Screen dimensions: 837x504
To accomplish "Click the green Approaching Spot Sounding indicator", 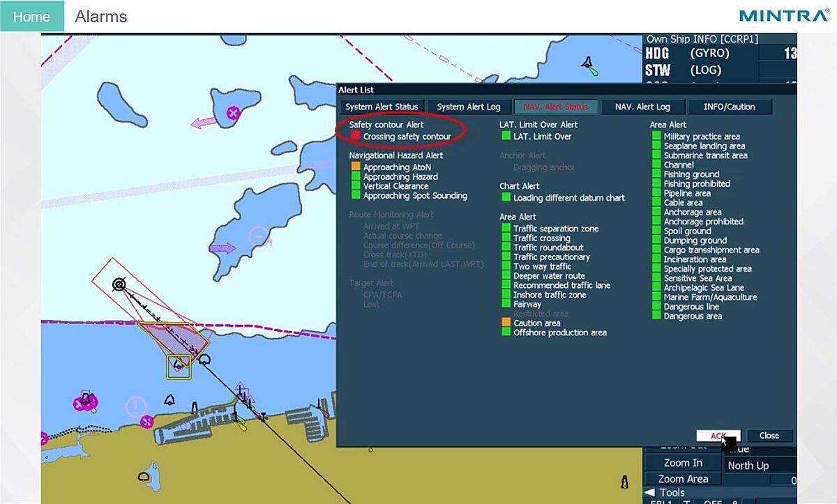I will click(356, 196).
